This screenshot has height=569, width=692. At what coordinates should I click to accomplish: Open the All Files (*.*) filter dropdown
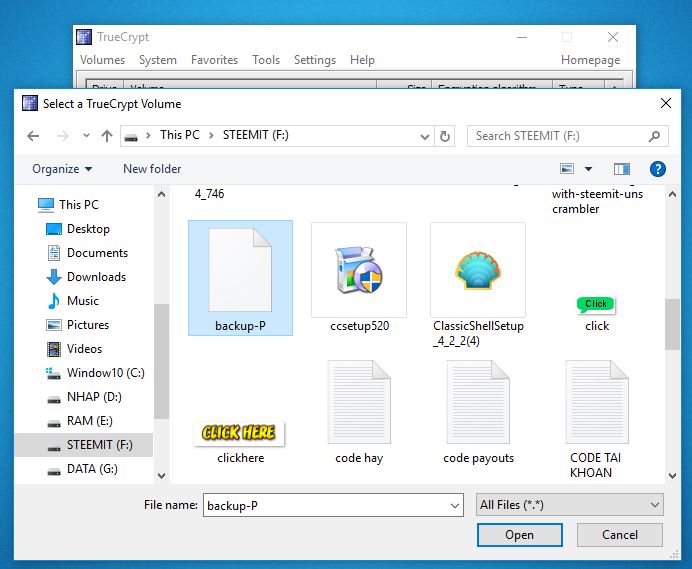tap(569, 505)
